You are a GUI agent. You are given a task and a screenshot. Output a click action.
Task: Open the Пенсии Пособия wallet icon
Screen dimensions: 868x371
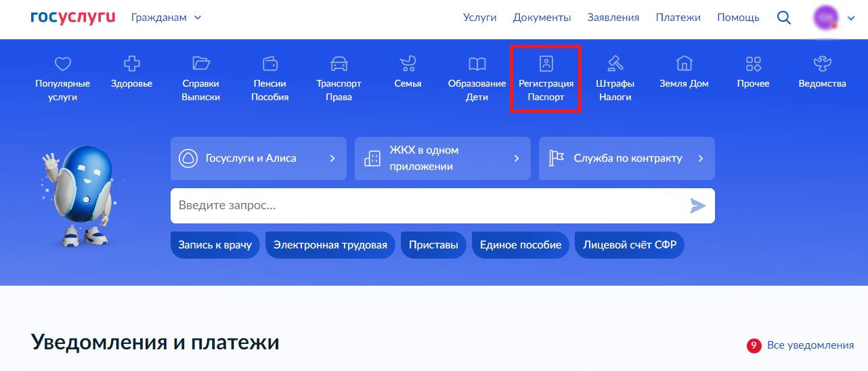270,64
